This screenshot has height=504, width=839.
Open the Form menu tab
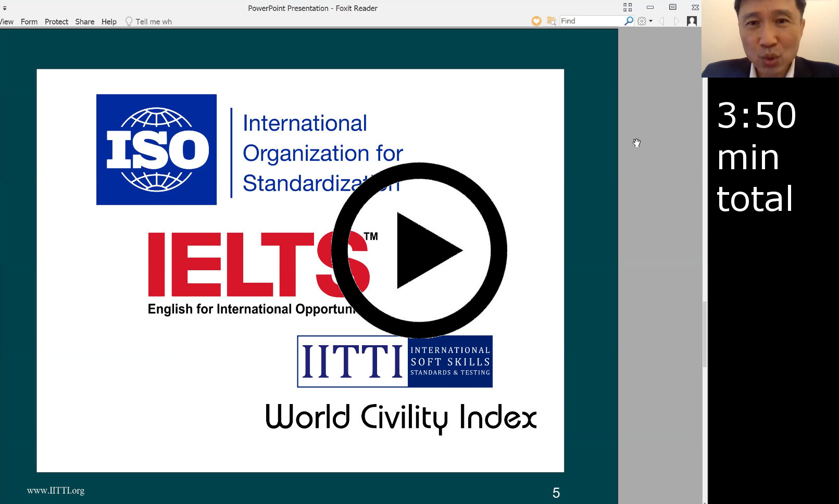[29, 21]
